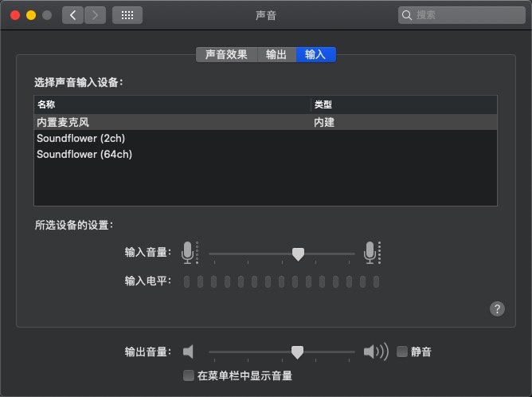Click the 输入音量 slider thumb
The width and height of the screenshot is (532, 397).
(298, 254)
